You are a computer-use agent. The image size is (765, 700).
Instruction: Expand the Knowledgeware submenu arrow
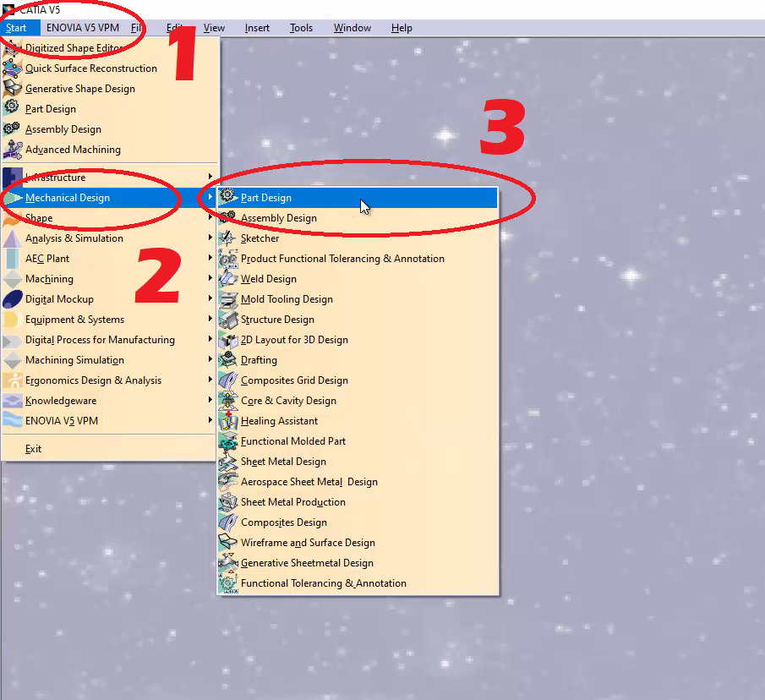point(210,401)
